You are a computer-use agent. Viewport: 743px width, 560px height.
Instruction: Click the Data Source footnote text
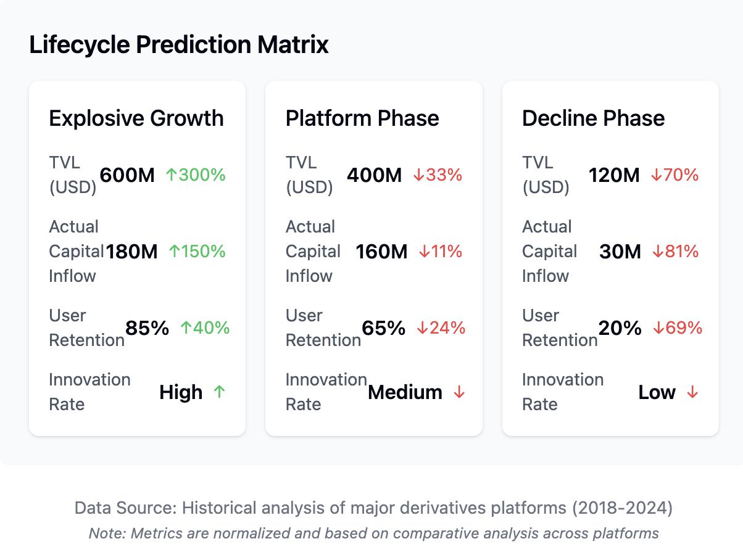[374, 508]
